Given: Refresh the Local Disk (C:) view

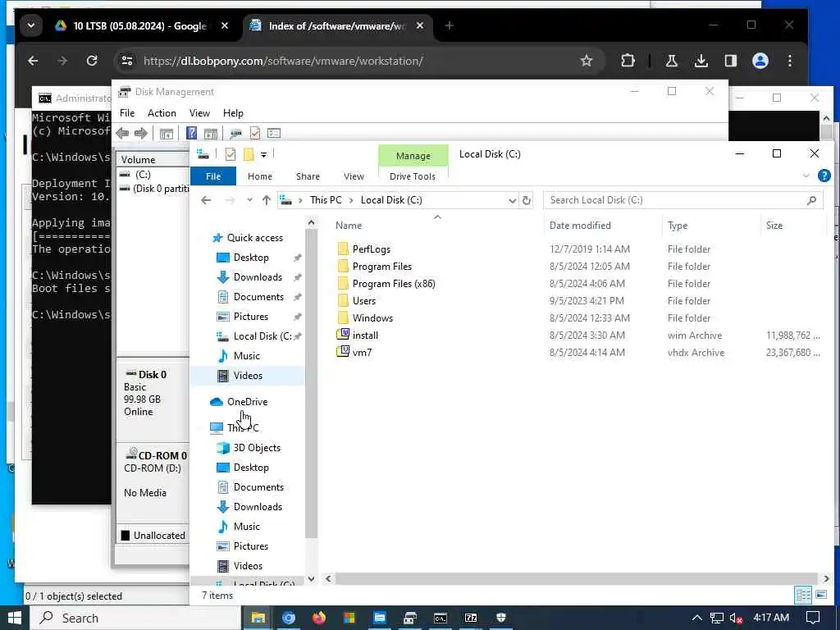Looking at the screenshot, I should point(526,200).
